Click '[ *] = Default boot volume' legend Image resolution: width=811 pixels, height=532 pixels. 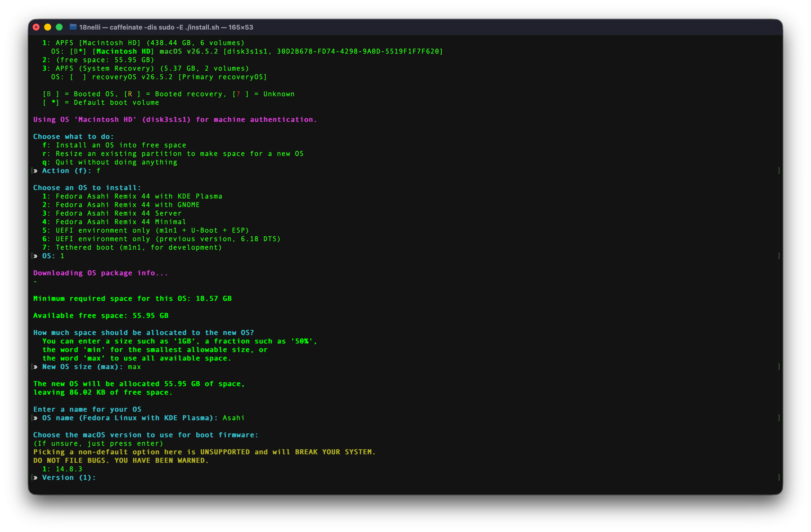coord(101,103)
